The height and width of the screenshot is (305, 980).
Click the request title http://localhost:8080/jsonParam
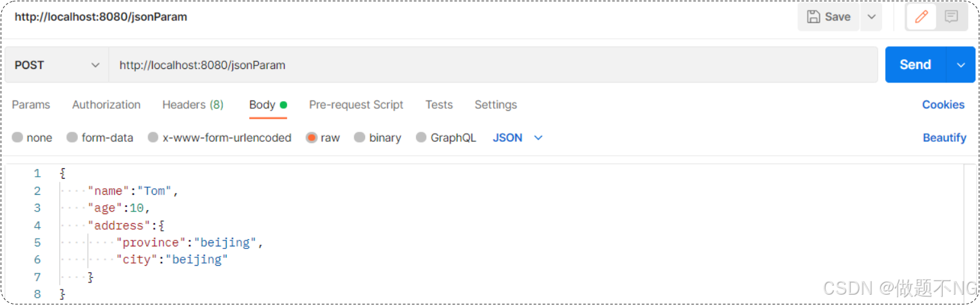click(101, 17)
